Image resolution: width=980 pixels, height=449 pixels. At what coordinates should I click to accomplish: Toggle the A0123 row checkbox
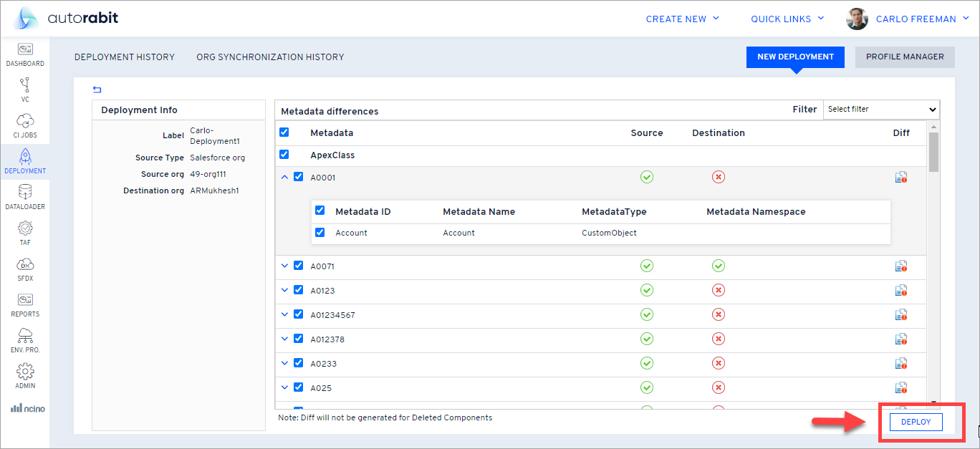299,290
